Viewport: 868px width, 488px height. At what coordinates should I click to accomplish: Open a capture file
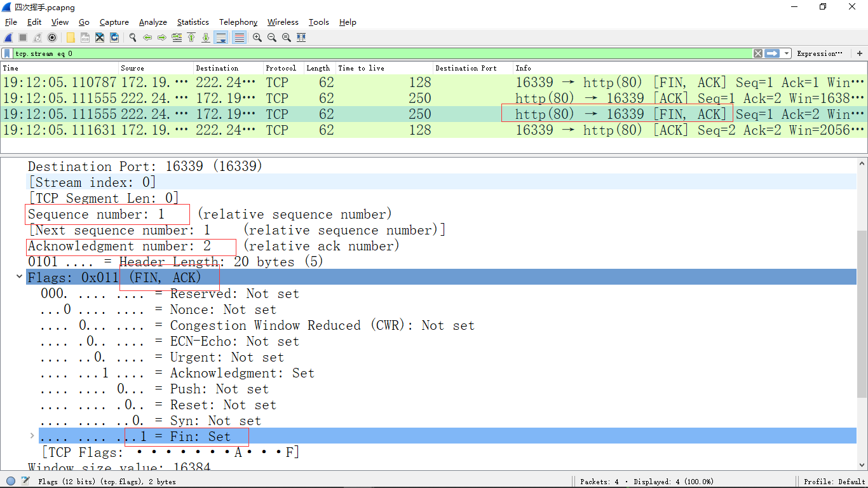click(71, 37)
